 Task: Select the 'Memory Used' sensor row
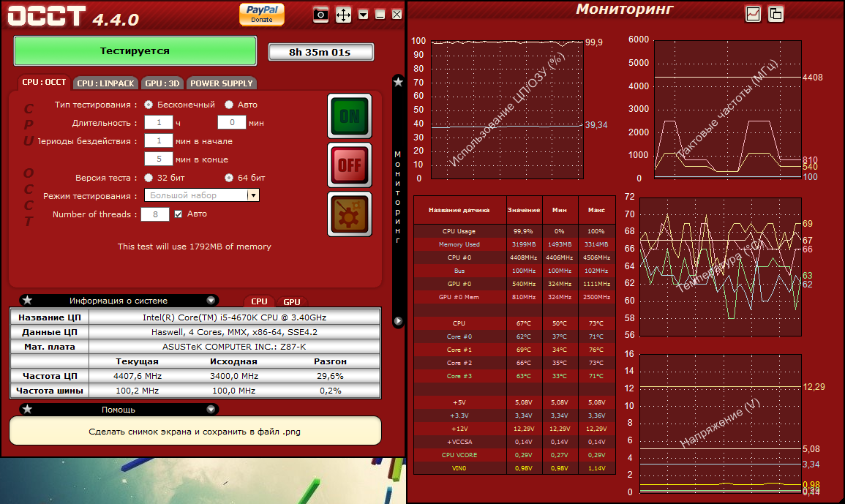(514, 244)
